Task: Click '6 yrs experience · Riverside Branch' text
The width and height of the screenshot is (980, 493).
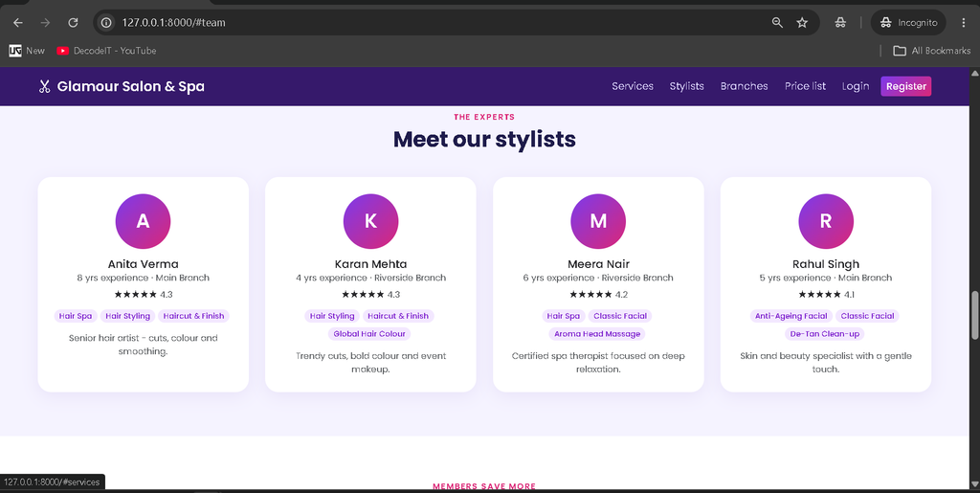Action: pos(598,278)
